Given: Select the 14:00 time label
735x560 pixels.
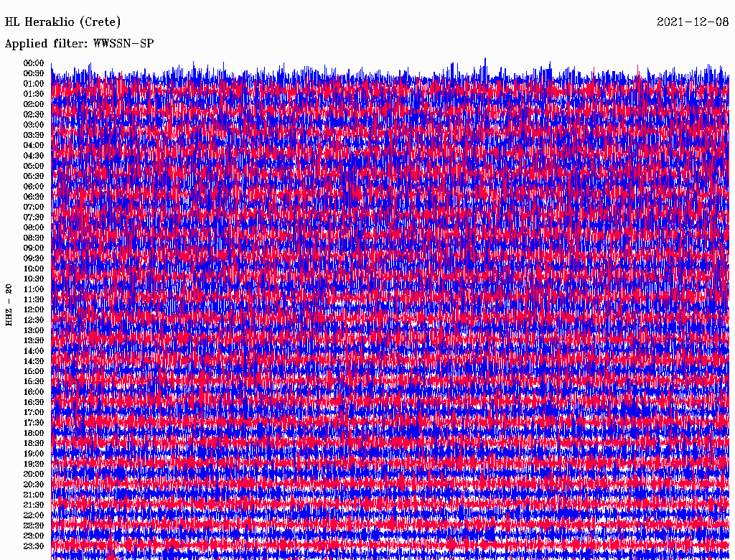Looking at the screenshot, I should [x=33, y=351].
